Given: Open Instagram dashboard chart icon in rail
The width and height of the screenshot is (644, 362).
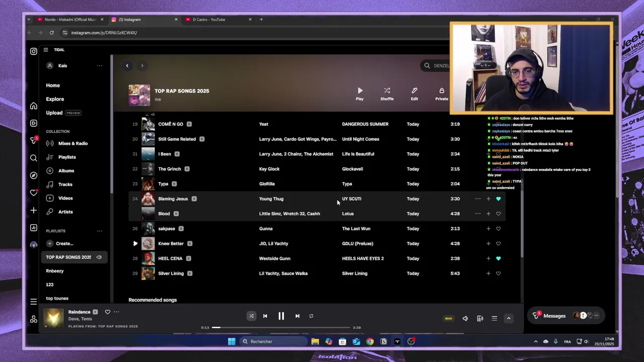Looking at the screenshot, I should 34,228.
